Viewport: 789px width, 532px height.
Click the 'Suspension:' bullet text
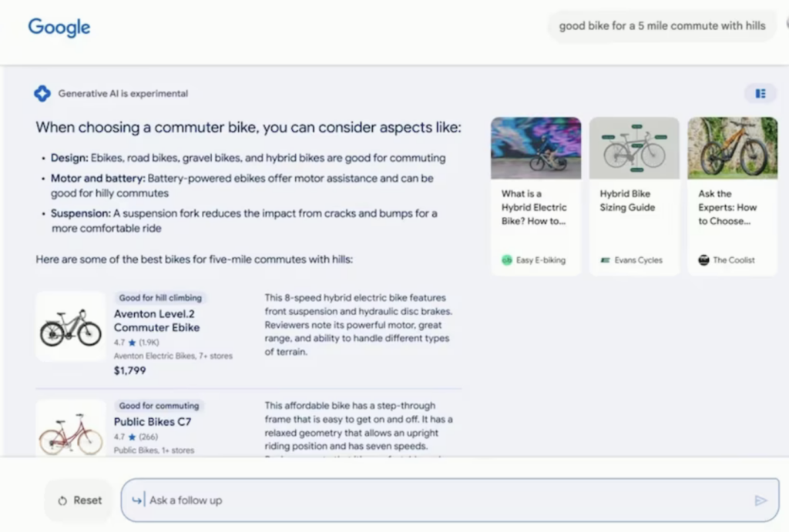pyautogui.click(x=244, y=221)
